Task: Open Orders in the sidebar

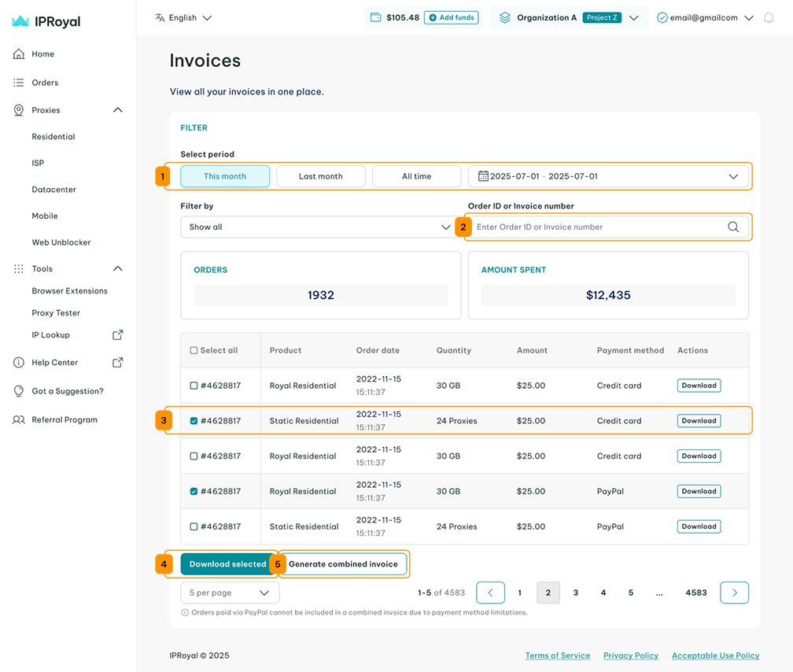Action: 45,83
